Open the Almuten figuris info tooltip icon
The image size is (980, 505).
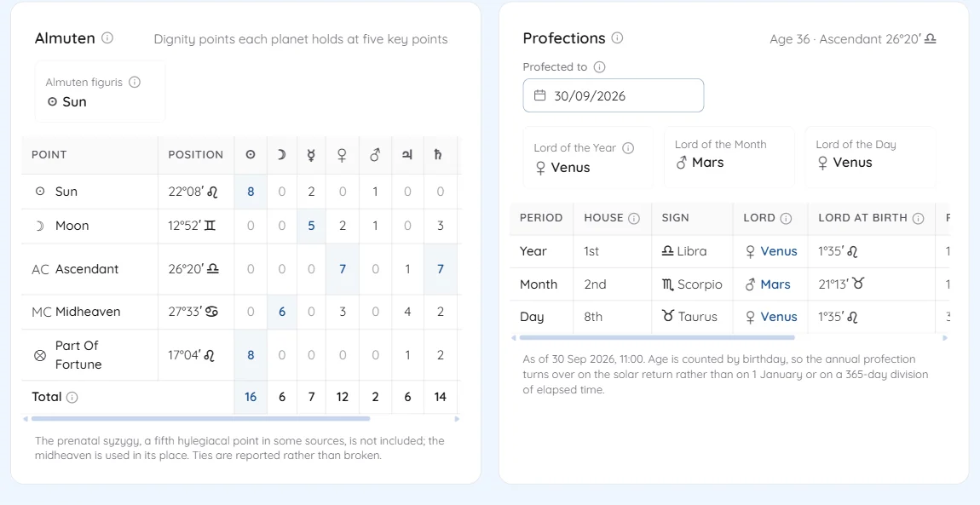[x=135, y=82]
